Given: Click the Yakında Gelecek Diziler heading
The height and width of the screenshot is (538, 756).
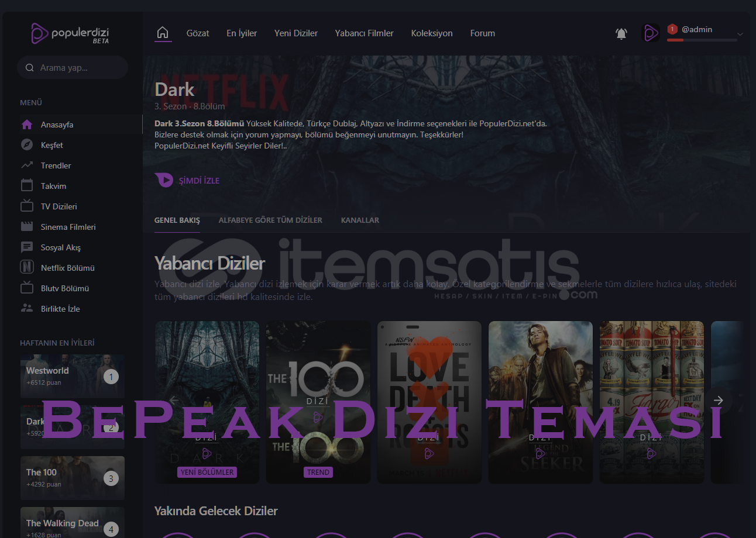Looking at the screenshot, I should [216, 511].
